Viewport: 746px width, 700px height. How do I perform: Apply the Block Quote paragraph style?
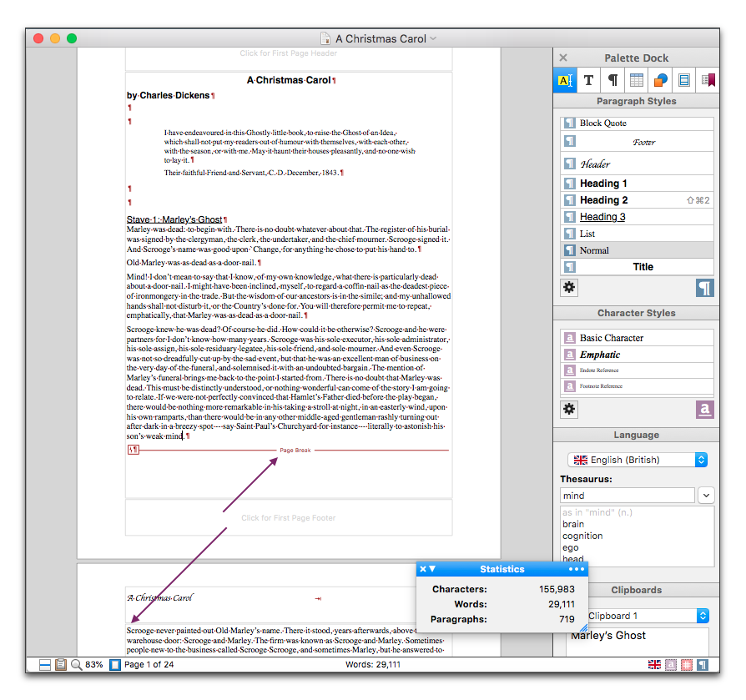pyautogui.click(x=637, y=123)
